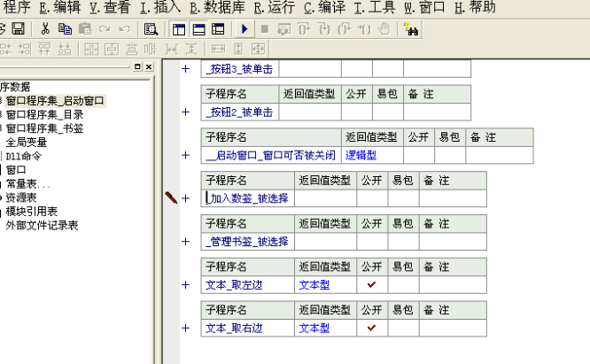Click the center vertically in window icon
This screenshot has width=590, height=364.
(112, 49)
